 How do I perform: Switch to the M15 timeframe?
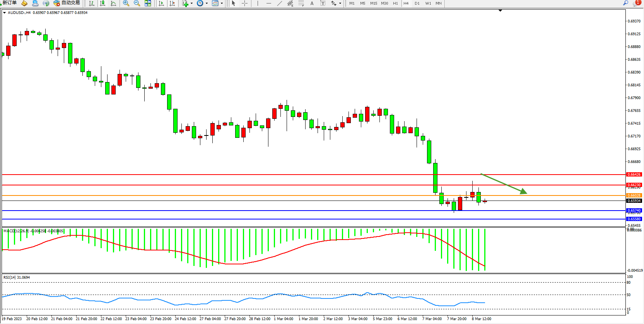(x=373, y=3)
